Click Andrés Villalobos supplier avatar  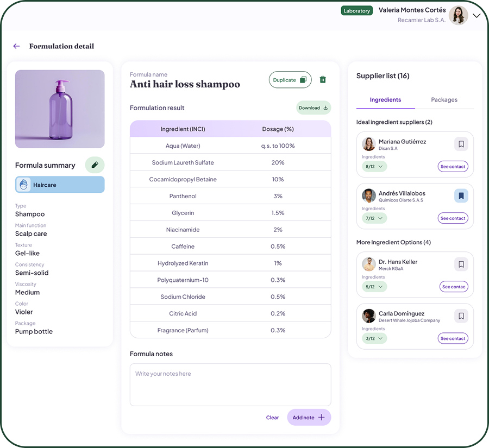click(x=369, y=196)
